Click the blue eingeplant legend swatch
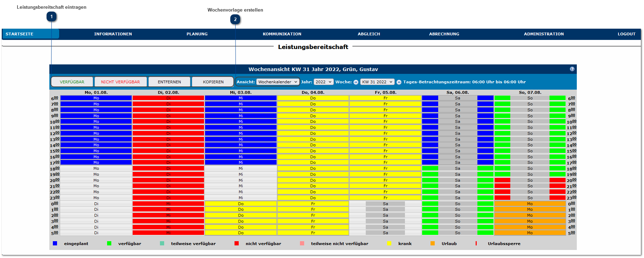The image size is (644, 258). tap(55, 243)
